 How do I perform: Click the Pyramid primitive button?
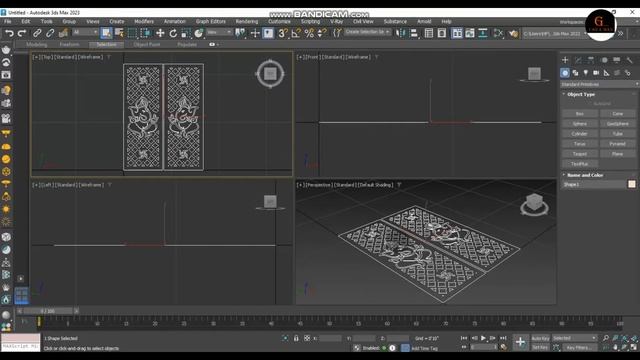point(618,144)
